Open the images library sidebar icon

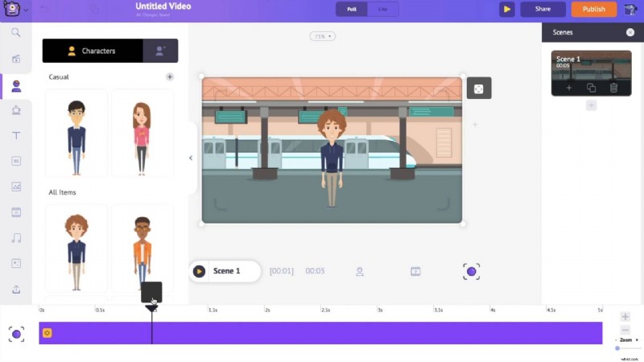point(16,187)
